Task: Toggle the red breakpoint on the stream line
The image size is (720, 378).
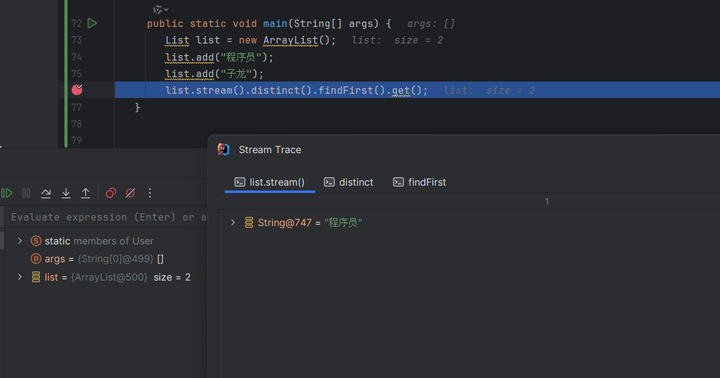Action: point(77,90)
